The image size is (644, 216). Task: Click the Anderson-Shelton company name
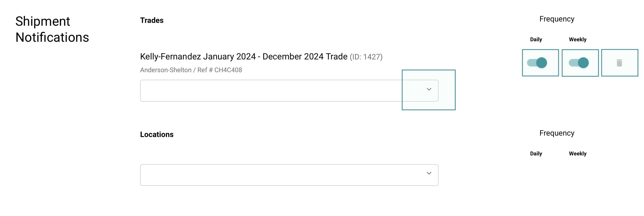[166, 70]
